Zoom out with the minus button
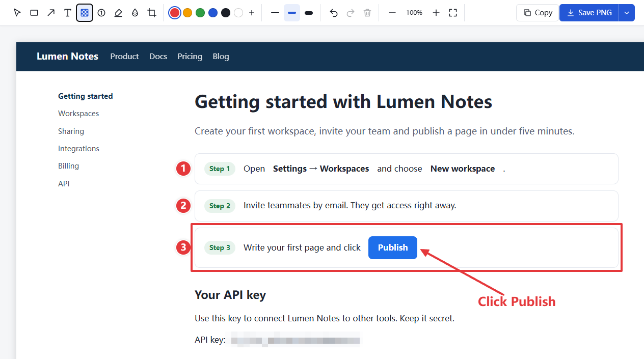Screen dimensions: 644x359 tap(392, 13)
